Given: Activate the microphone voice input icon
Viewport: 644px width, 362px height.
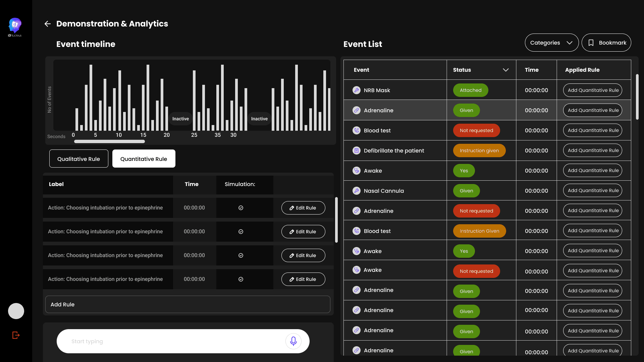Looking at the screenshot, I should tap(293, 341).
